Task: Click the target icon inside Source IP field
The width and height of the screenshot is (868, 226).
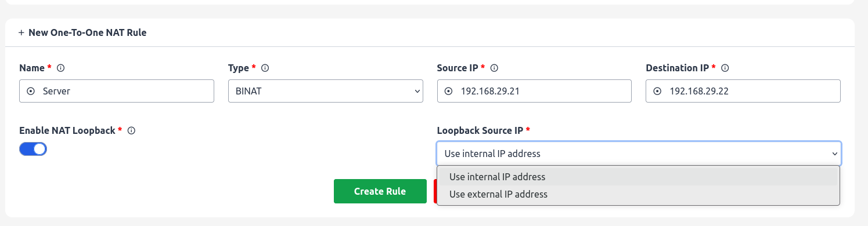Action: tap(448, 91)
